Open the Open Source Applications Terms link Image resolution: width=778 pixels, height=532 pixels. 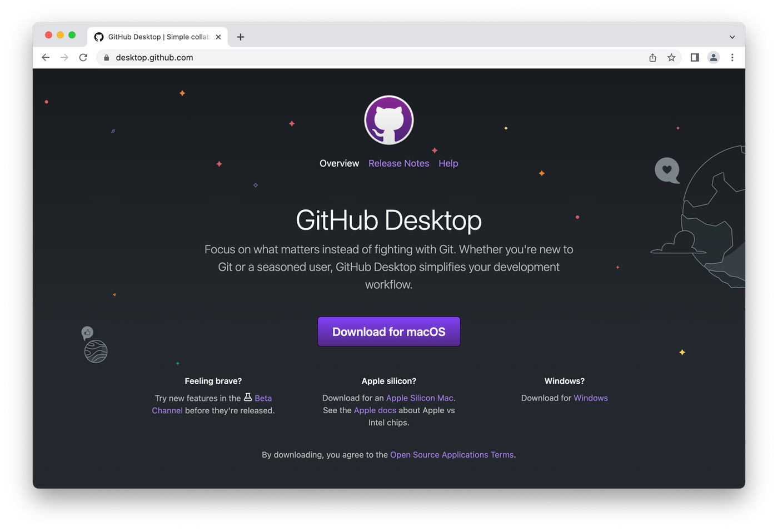coord(451,454)
